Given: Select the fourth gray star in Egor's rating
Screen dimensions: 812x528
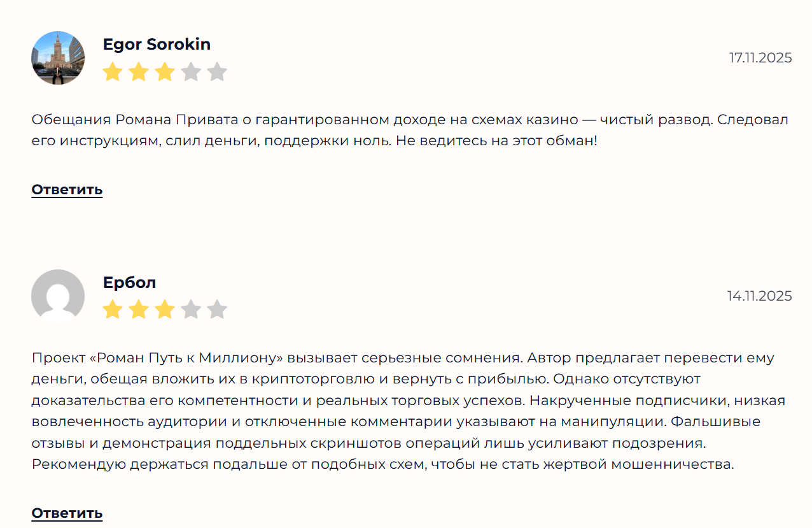Looking at the screenshot, I should (x=192, y=72).
